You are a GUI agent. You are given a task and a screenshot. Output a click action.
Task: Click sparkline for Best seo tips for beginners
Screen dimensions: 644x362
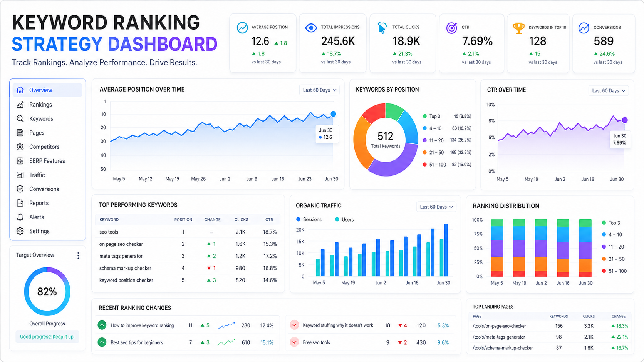(226, 342)
